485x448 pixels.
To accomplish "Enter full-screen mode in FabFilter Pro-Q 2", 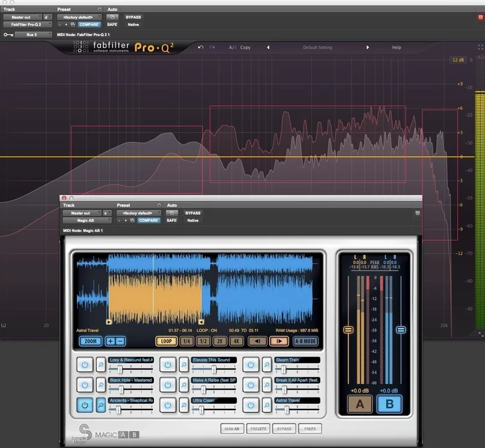I will click(480, 47).
